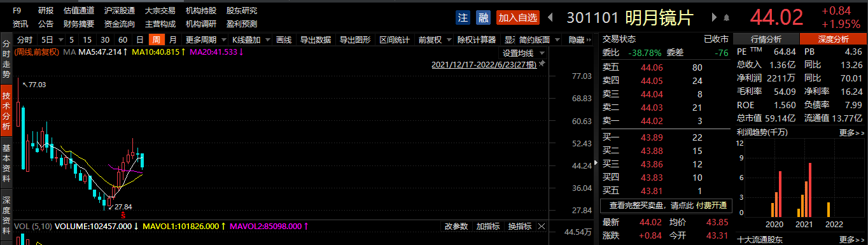
Task: Switch chart to 月 monthly period
Action: click(x=173, y=39)
